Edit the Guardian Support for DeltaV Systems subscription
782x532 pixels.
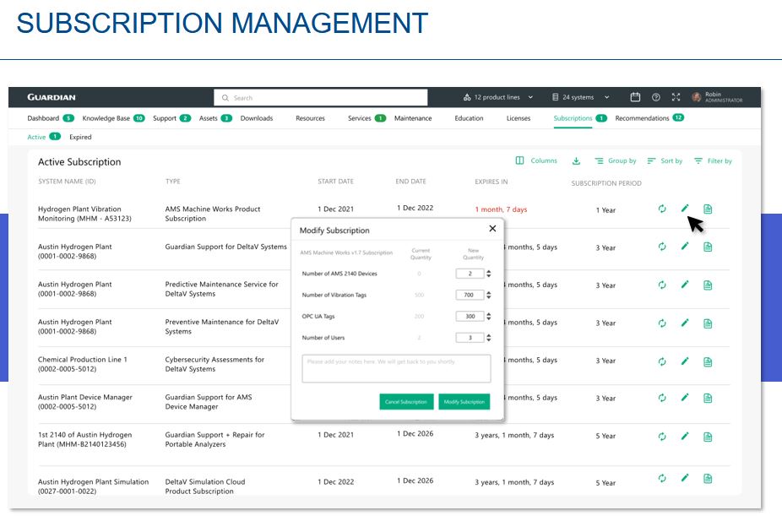point(685,247)
